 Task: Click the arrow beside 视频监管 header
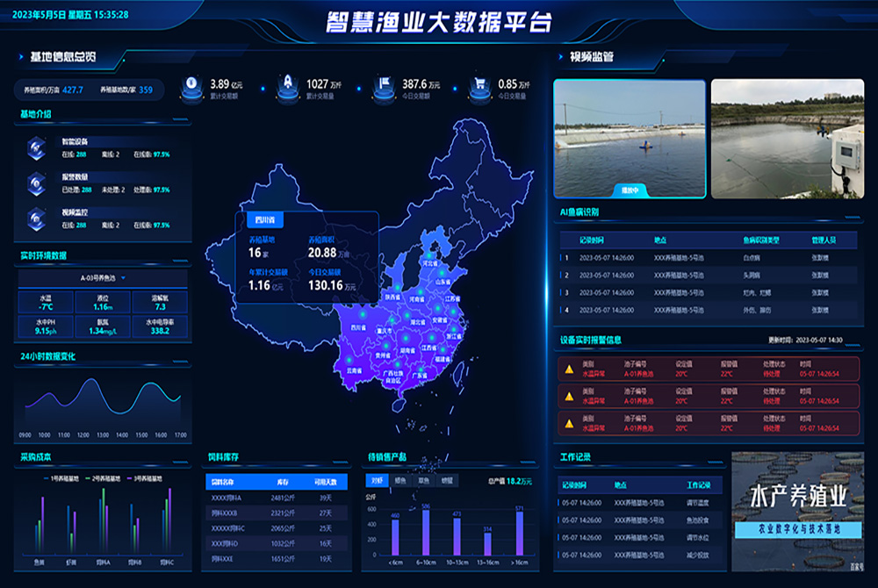click(560, 57)
